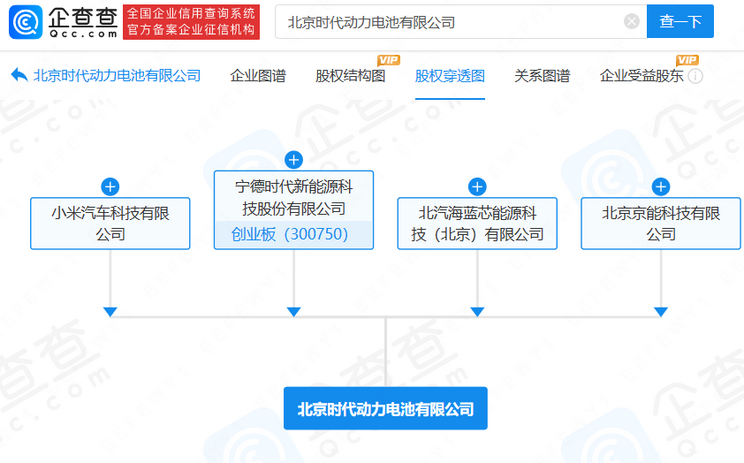Open the 企业受益股东 tab
The height and width of the screenshot is (463, 744).
[x=641, y=76]
